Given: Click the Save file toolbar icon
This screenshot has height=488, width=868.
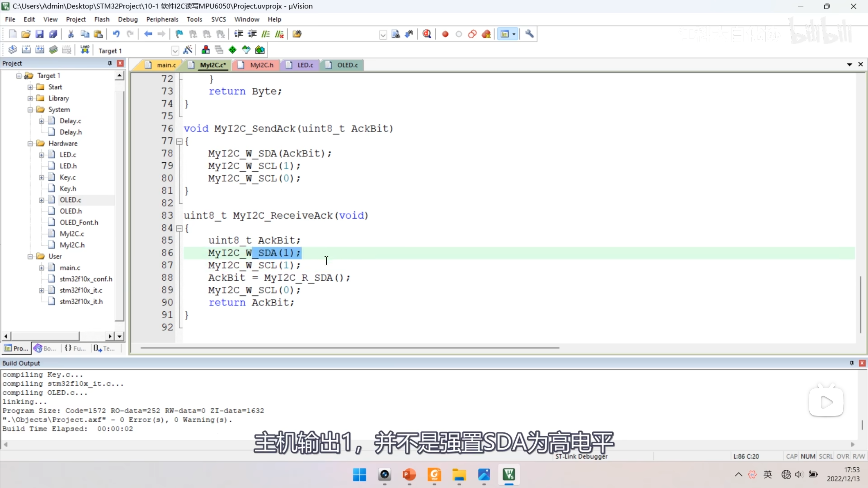Looking at the screenshot, I should coord(39,34).
